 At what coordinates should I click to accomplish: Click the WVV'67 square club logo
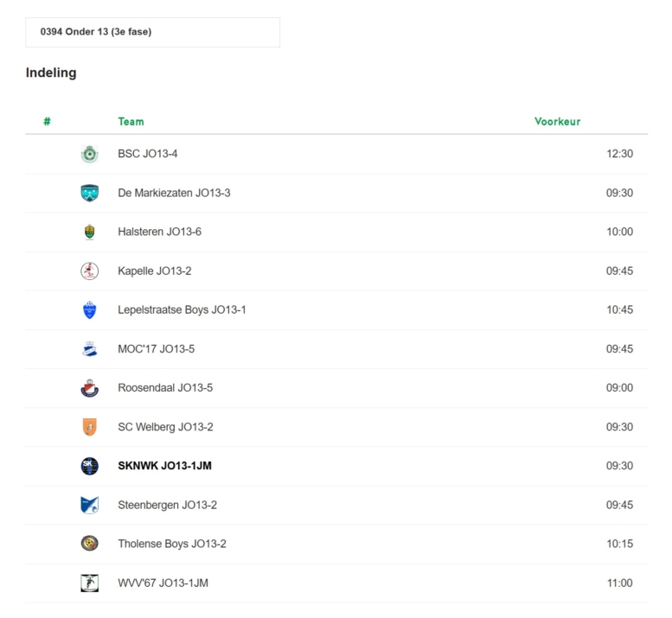90,583
